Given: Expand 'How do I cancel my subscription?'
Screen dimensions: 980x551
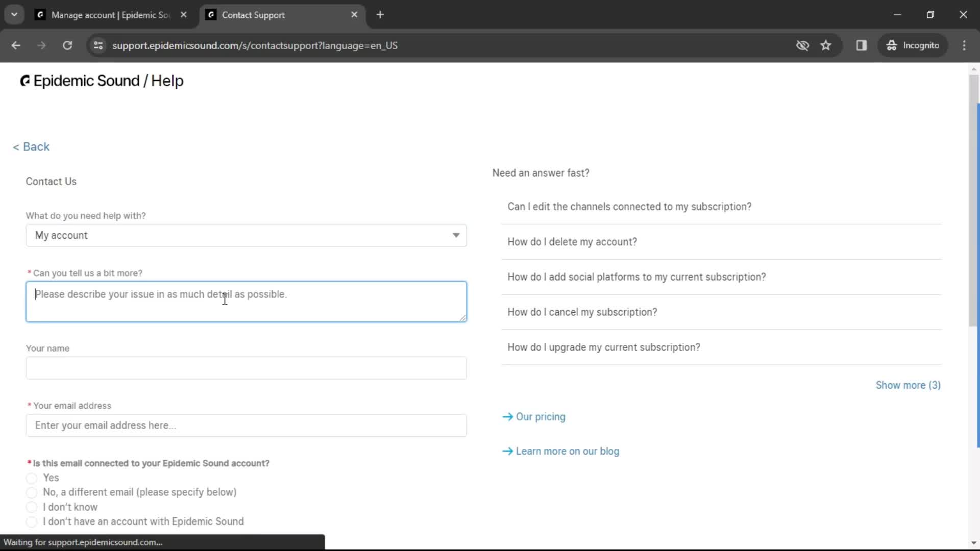Looking at the screenshot, I should (722, 312).
